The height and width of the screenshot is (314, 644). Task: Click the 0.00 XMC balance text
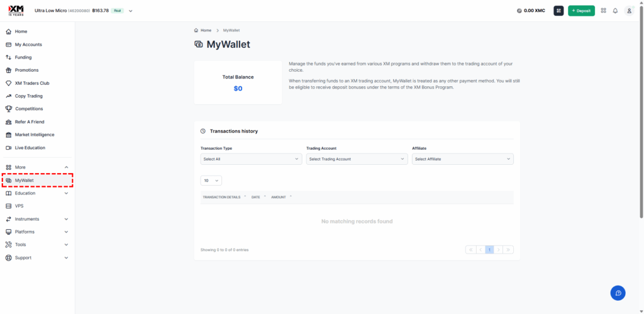(x=535, y=11)
